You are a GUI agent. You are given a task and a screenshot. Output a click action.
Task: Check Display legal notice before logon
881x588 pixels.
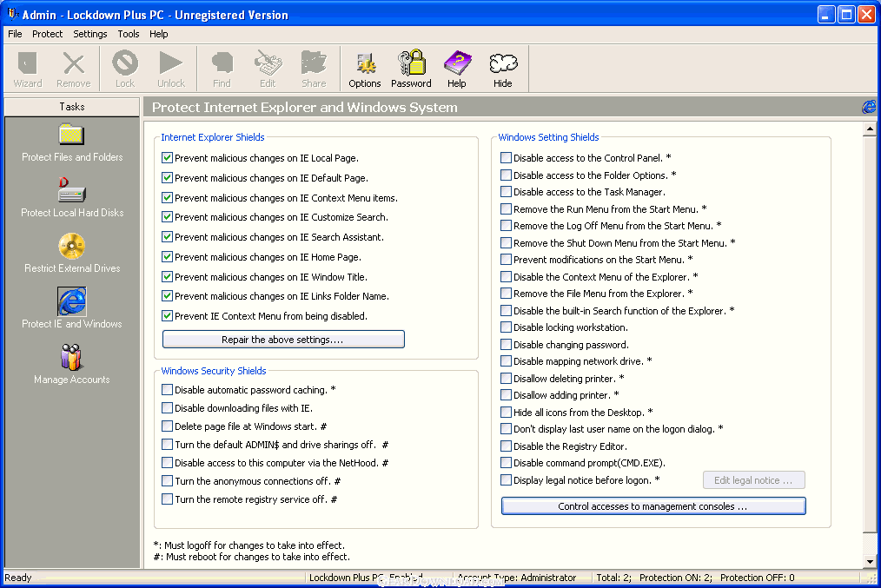point(506,479)
